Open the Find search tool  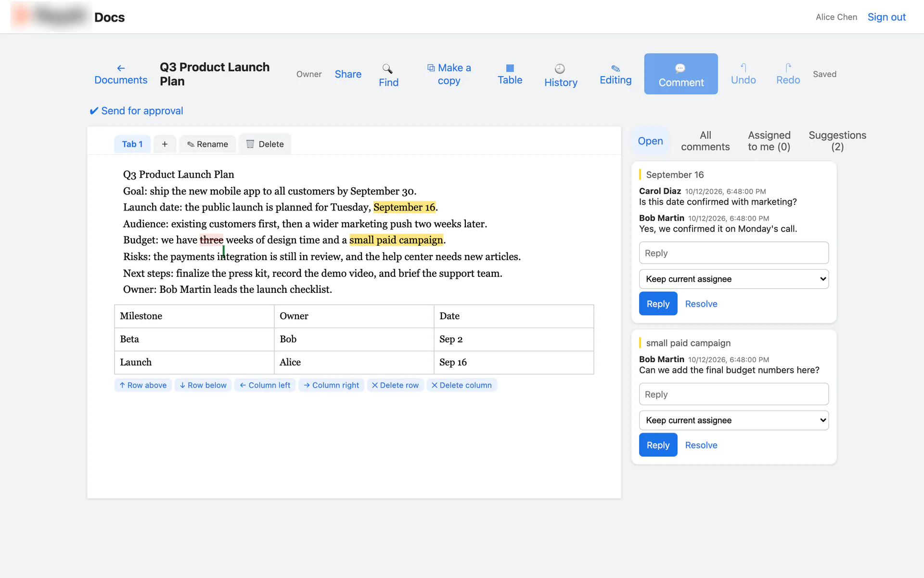388,75
